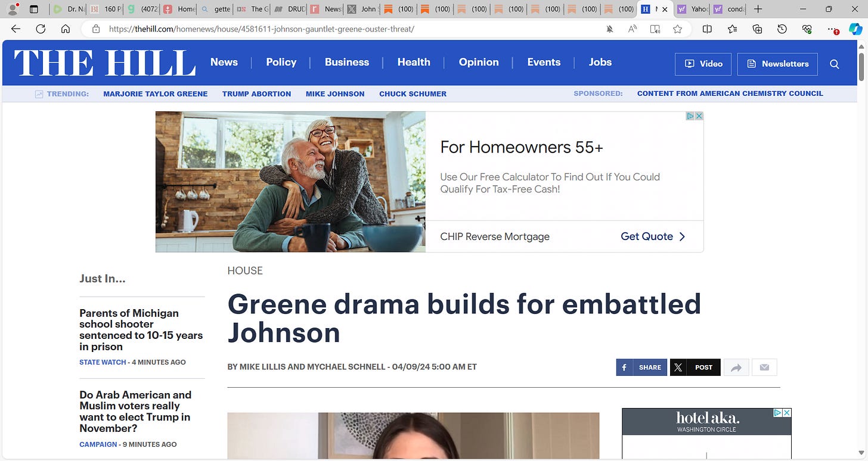Open the Business section menu

tap(347, 62)
